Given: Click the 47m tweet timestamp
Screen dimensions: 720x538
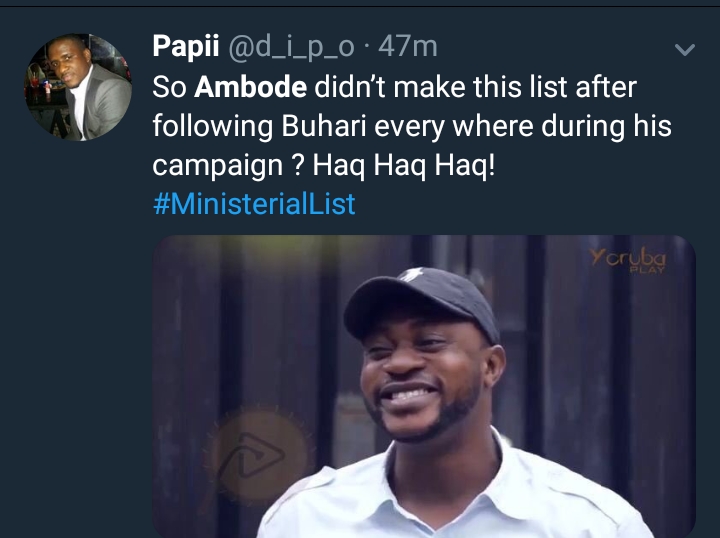Looking at the screenshot, I should [411, 46].
